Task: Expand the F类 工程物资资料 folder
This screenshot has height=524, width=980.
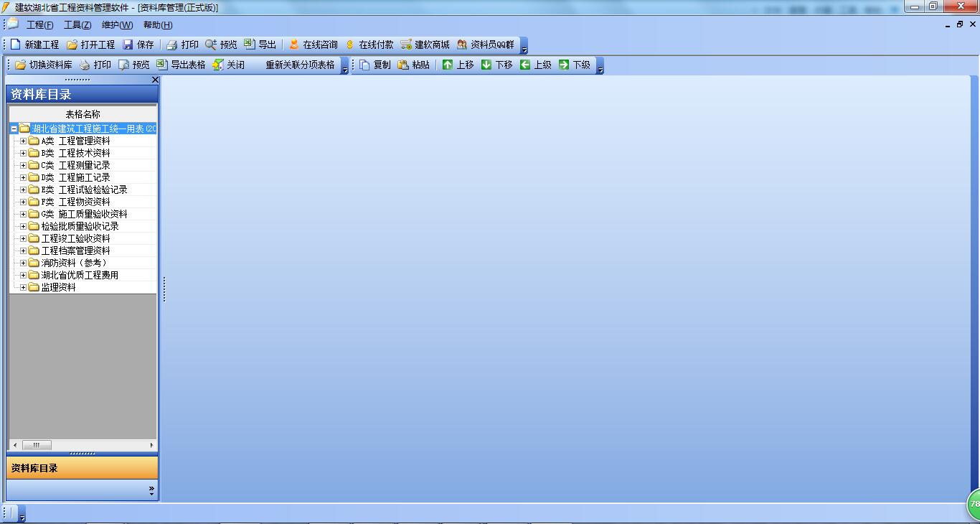Action: click(x=23, y=202)
